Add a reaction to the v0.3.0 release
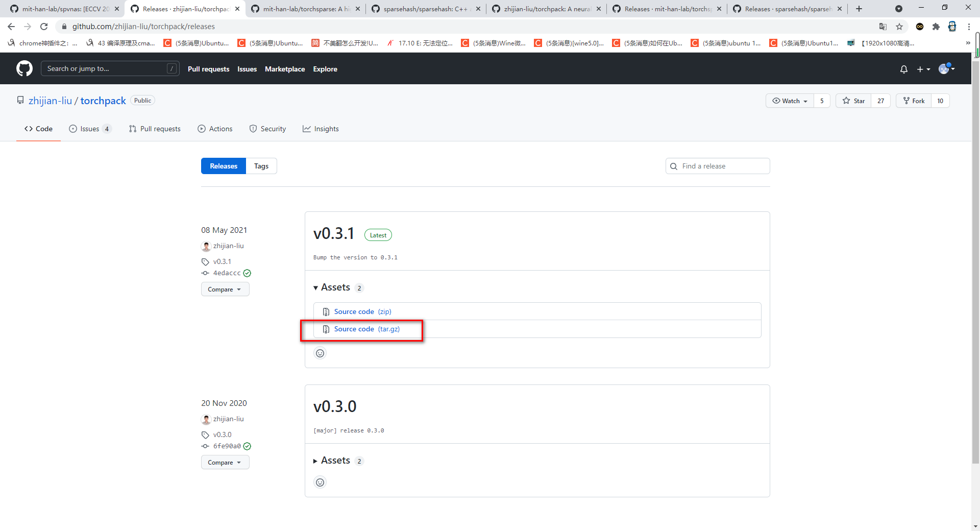The width and height of the screenshot is (980, 531). (320, 482)
